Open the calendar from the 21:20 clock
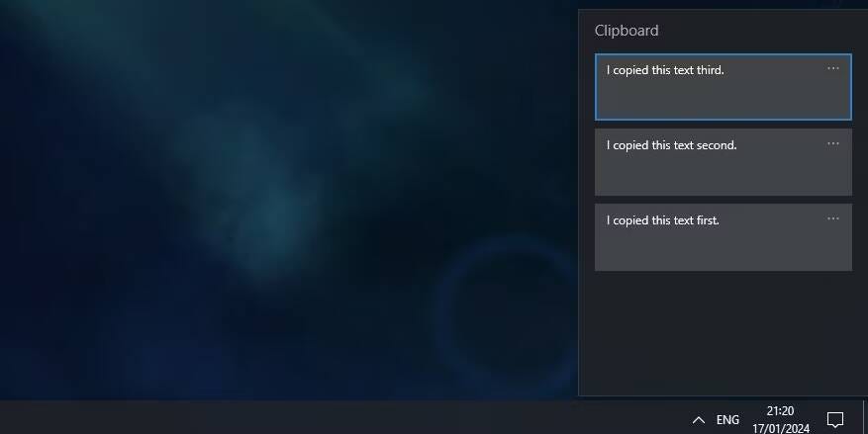This screenshot has width=868, height=434. click(x=780, y=411)
